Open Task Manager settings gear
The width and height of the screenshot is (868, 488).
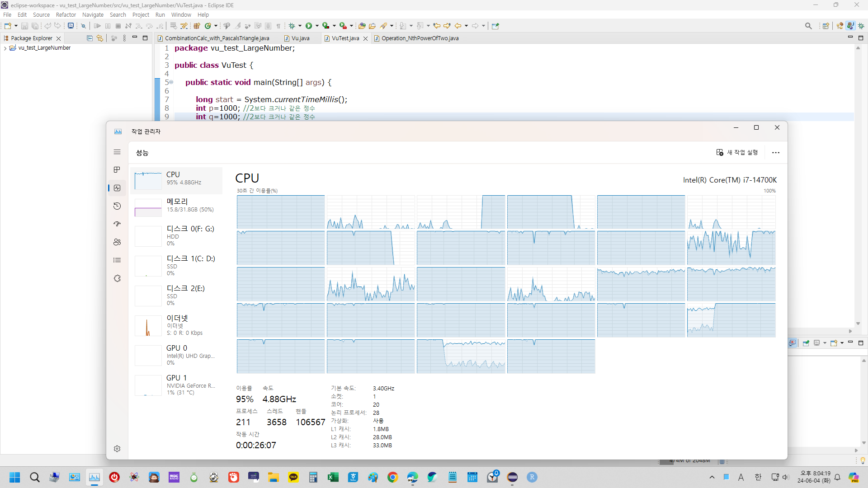click(117, 449)
